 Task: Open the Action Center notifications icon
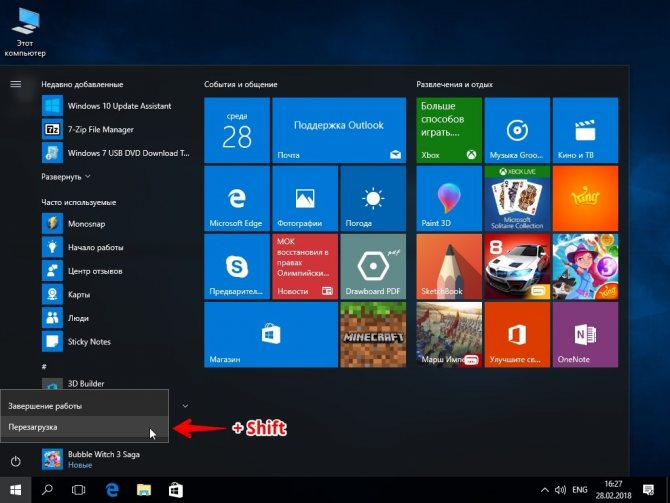648,490
